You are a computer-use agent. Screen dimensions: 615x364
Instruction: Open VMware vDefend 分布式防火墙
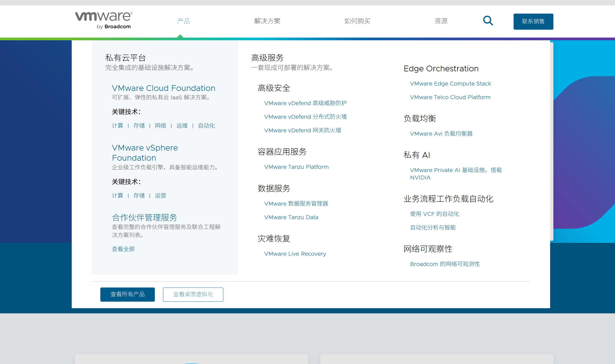(305, 117)
